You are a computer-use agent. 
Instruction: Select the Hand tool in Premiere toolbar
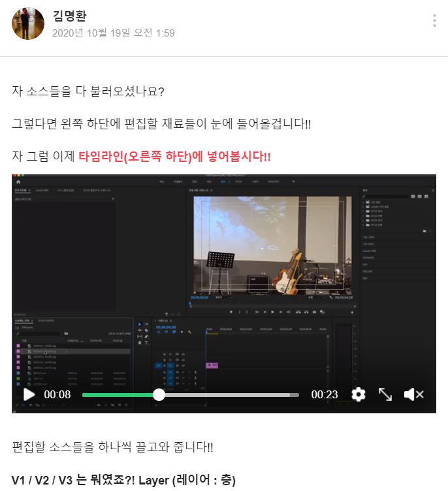tap(138, 342)
